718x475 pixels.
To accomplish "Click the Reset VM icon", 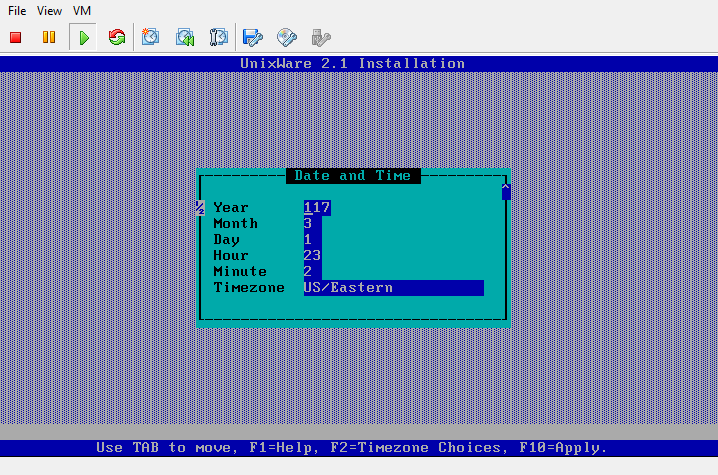I will pos(117,37).
